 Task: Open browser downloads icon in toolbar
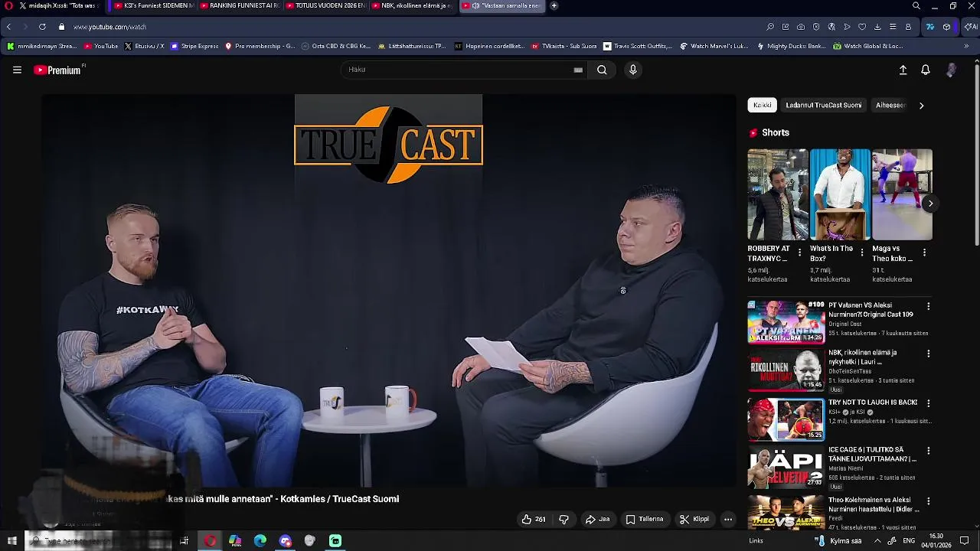(x=877, y=27)
